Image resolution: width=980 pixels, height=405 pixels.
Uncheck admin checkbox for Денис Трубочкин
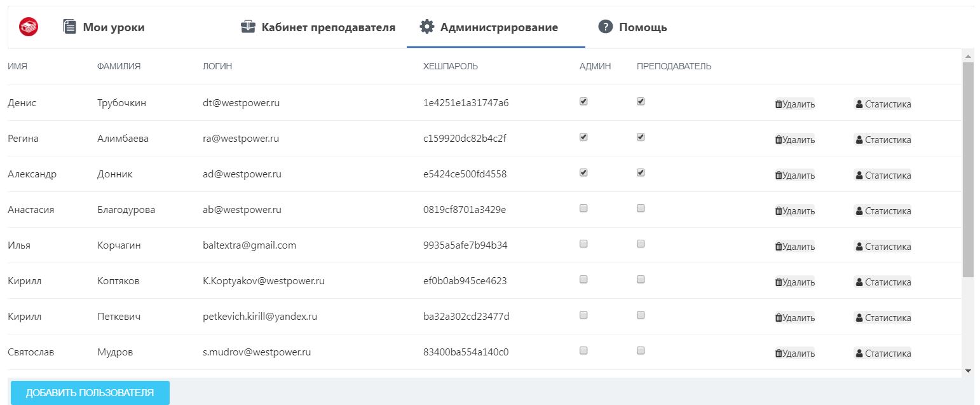point(583,101)
